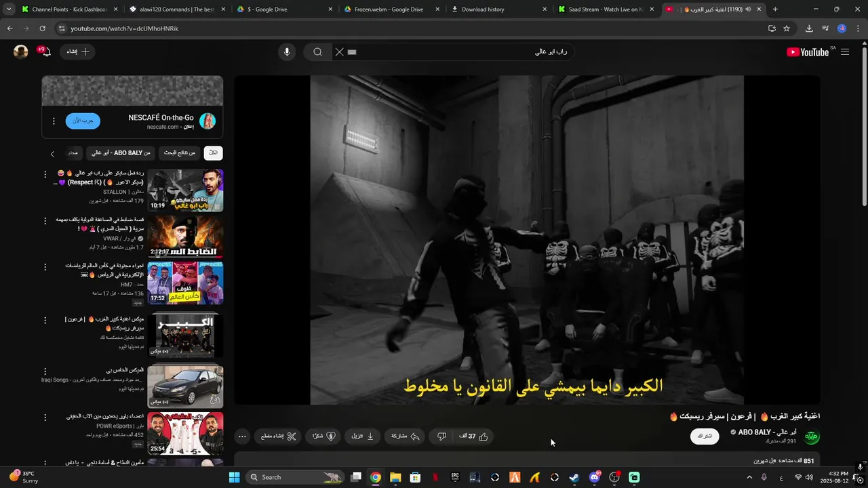Screen dimensions: 868x488
Task: Open options for the الكبير mix item
Action: pyautogui.click(x=45, y=321)
